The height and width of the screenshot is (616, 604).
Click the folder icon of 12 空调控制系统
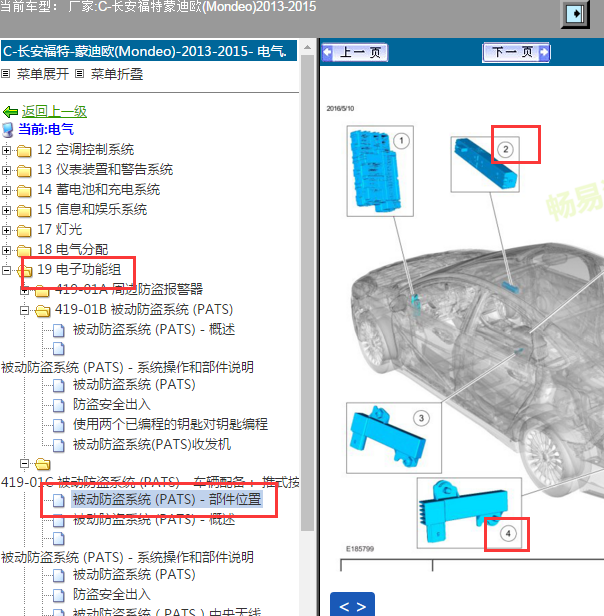point(24,150)
